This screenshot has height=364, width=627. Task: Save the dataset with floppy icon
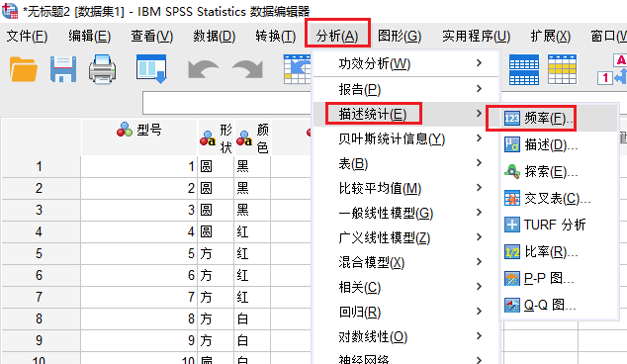[63, 69]
